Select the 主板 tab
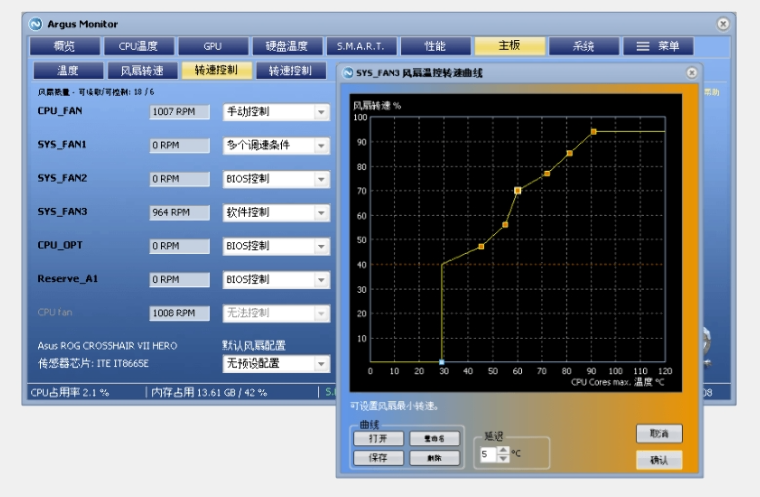 click(x=509, y=46)
